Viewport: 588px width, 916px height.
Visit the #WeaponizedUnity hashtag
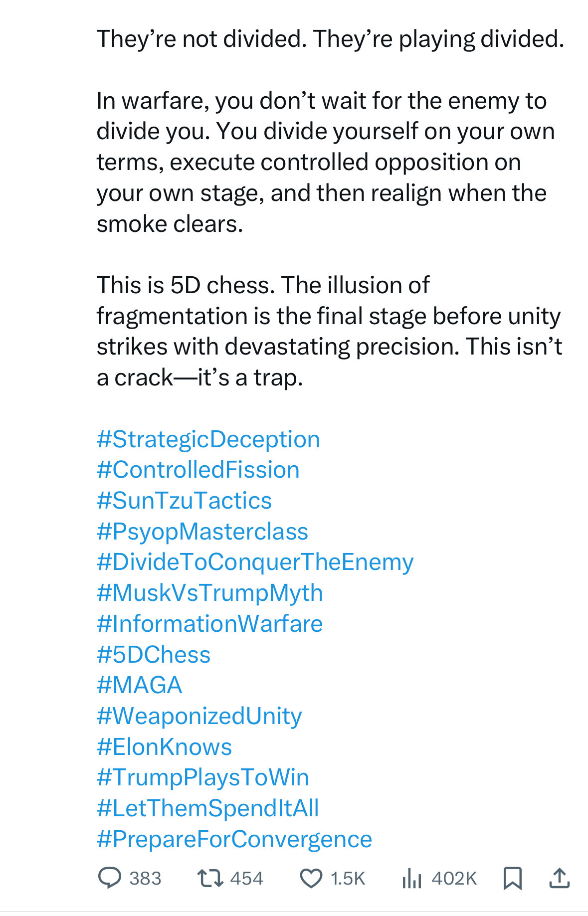click(x=199, y=716)
